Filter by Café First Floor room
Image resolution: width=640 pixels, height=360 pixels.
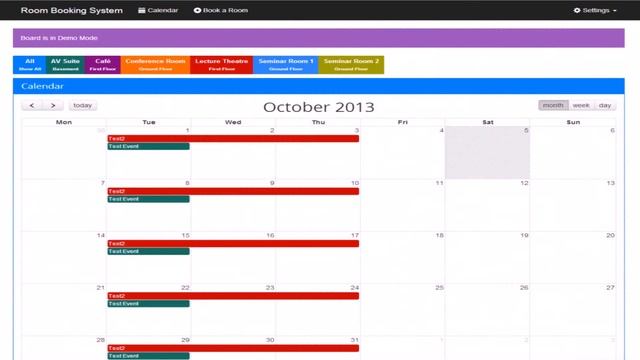[x=102, y=64]
